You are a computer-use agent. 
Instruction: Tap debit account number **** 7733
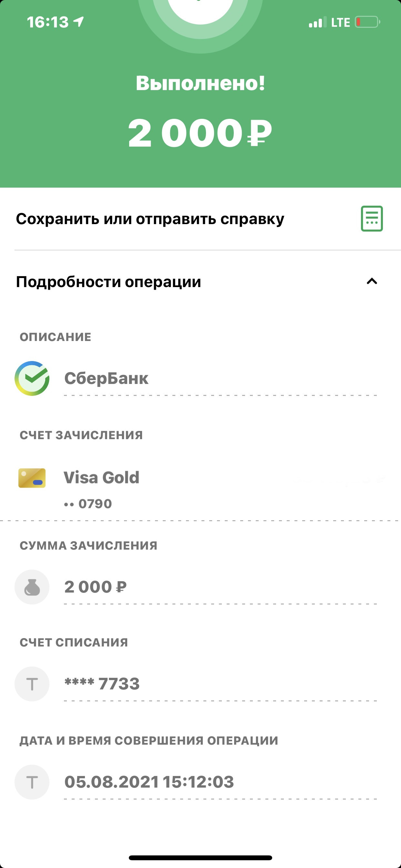click(x=102, y=684)
